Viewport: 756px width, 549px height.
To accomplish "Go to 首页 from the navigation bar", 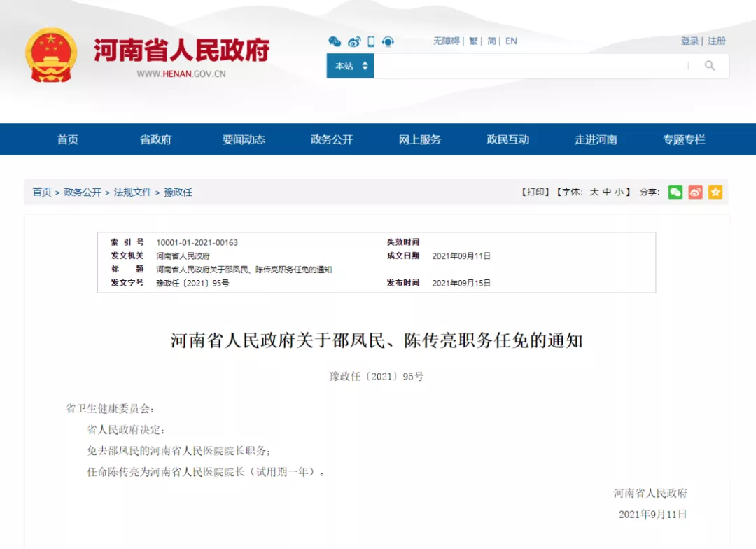I will [66, 139].
